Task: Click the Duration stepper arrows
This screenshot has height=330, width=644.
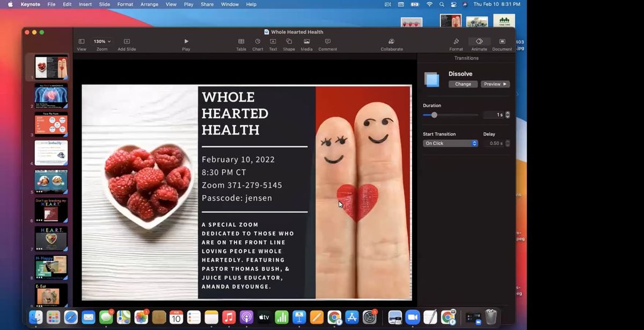Action: coord(508,115)
